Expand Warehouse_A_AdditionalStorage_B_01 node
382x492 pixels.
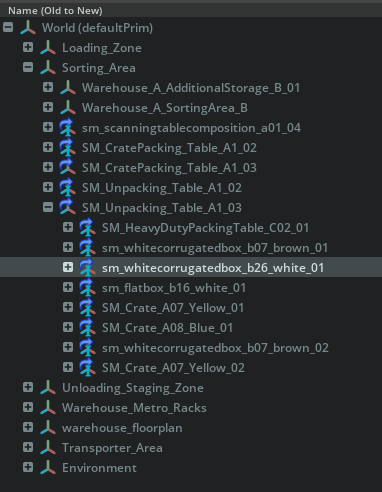tap(48, 87)
